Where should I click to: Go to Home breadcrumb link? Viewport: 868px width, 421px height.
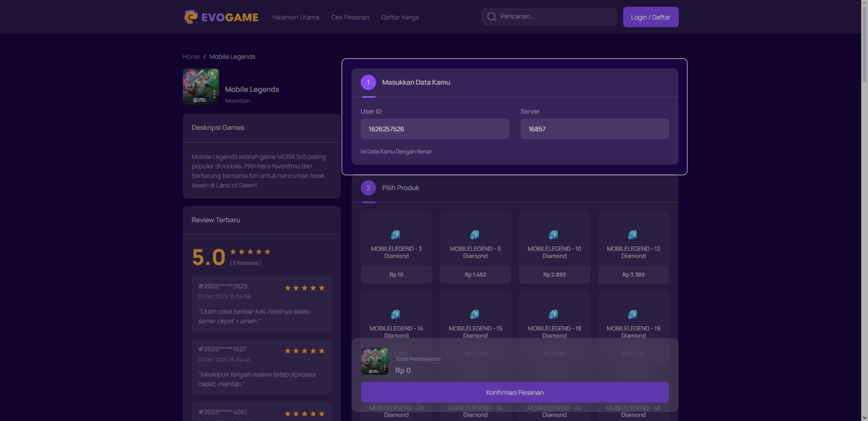[x=191, y=57]
